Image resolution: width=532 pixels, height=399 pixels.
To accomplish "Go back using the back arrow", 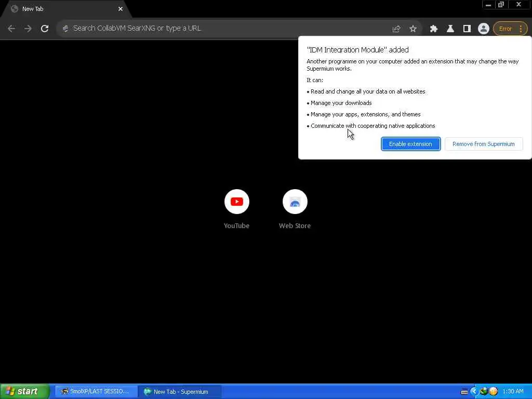I will point(11,29).
